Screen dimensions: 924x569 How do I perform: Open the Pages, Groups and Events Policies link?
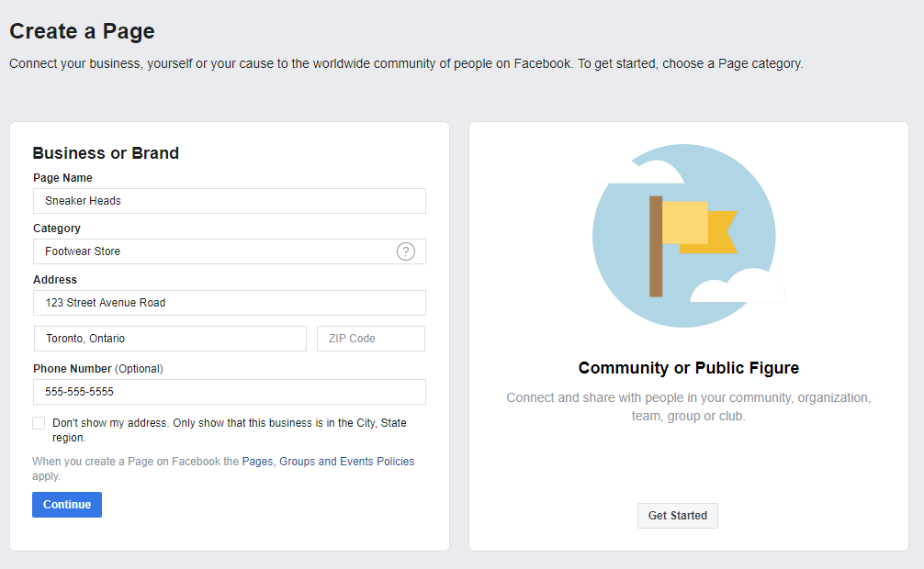(x=328, y=462)
